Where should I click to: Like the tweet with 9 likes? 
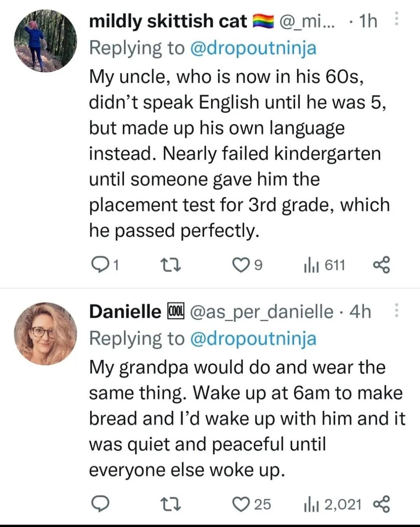point(240,265)
